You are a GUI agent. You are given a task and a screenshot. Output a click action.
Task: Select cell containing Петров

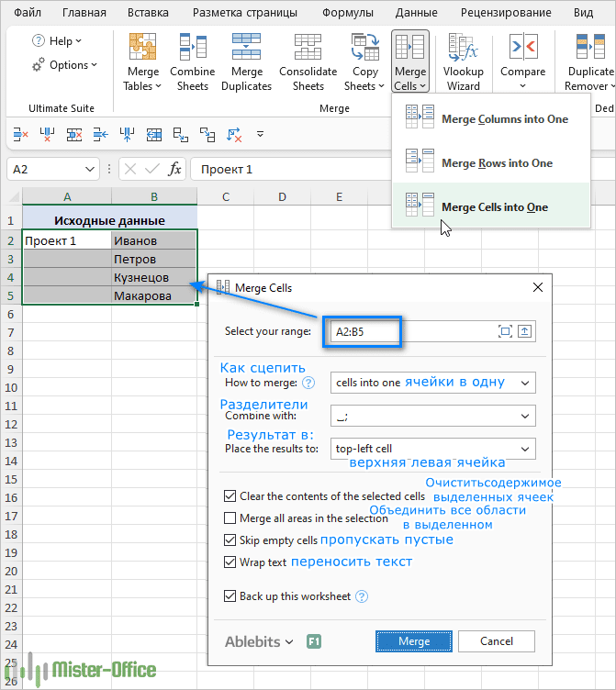coord(154,259)
